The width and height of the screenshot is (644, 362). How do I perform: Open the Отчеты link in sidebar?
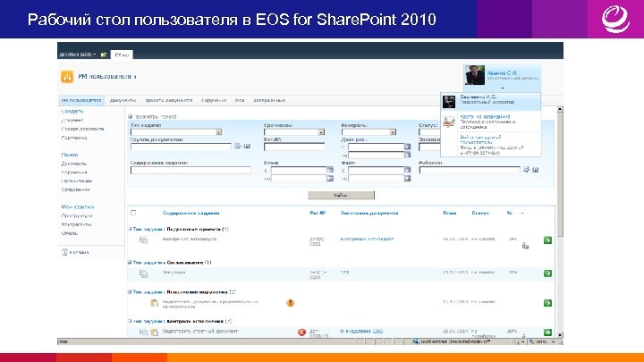[70, 233]
